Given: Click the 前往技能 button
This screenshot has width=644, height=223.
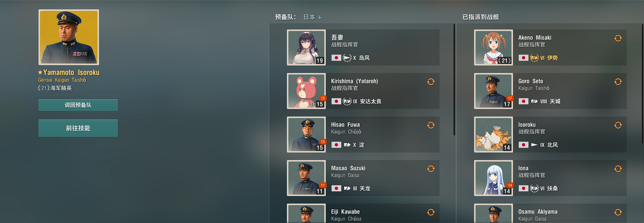Looking at the screenshot, I should pyautogui.click(x=78, y=128).
